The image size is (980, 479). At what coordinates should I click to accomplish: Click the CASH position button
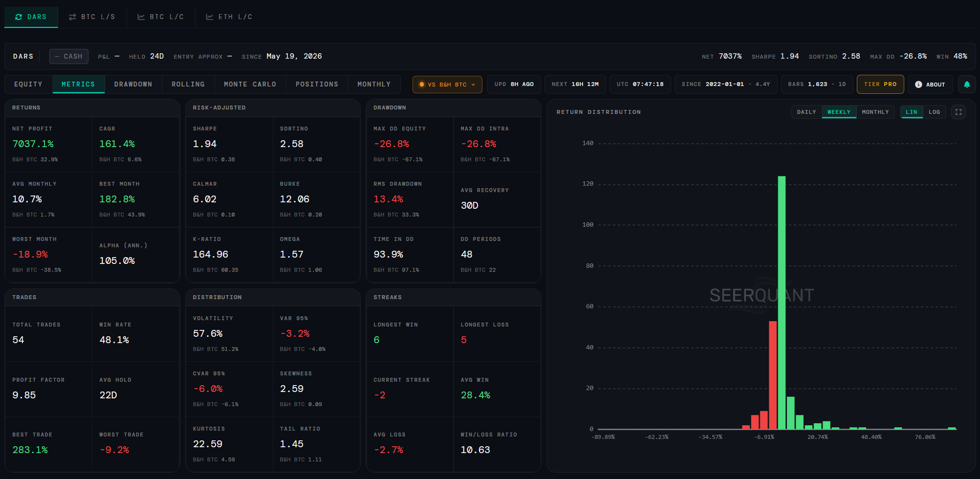(69, 56)
